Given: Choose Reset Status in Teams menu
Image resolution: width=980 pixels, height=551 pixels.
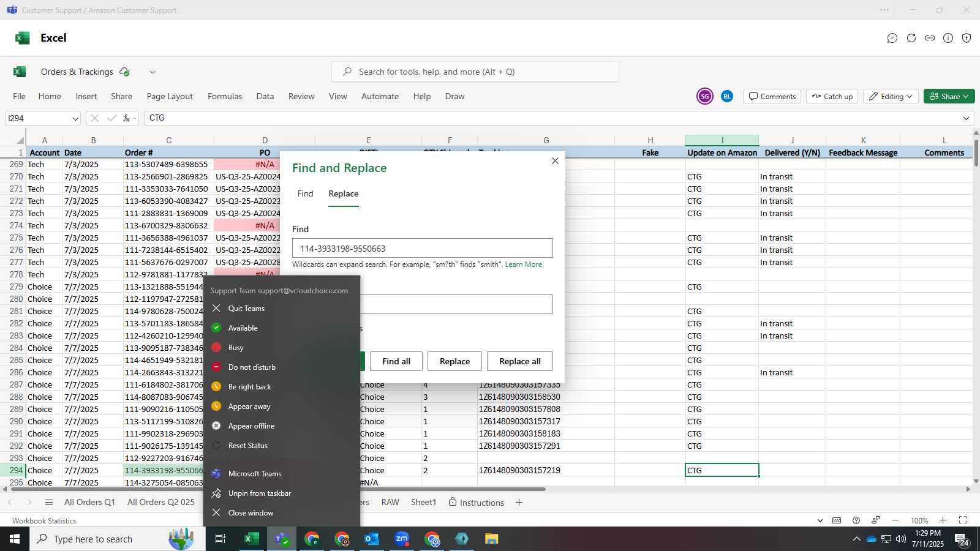Looking at the screenshot, I should coord(282,446).
